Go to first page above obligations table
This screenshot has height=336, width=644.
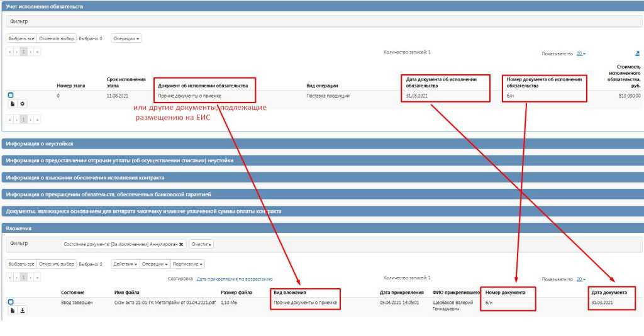(x=9, y=52)
